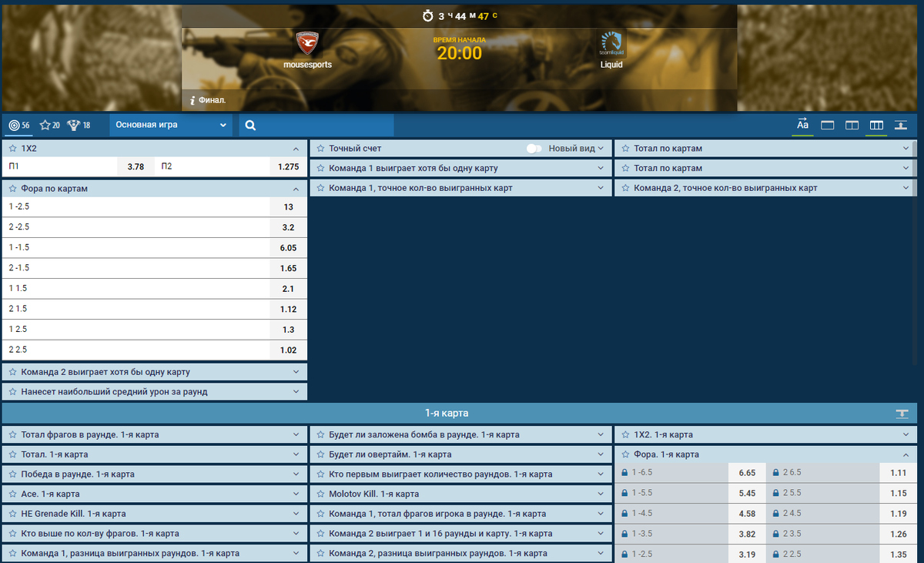
Task: Click the search magnifier icon
Action: pos(250,126)
